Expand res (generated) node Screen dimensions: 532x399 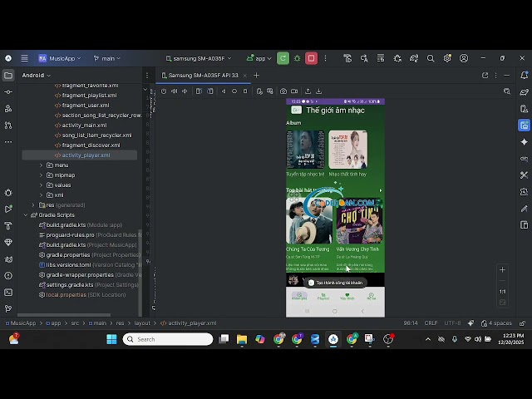tap(33, 205)
